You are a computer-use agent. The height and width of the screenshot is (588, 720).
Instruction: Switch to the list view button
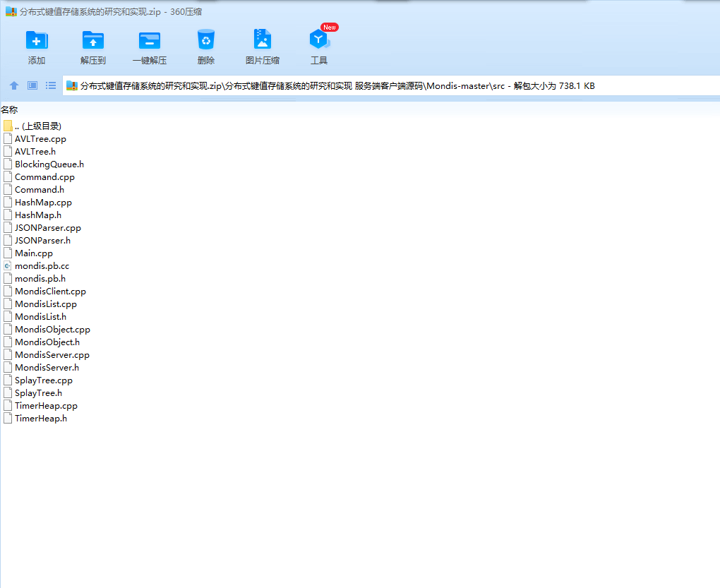(51, 85)
